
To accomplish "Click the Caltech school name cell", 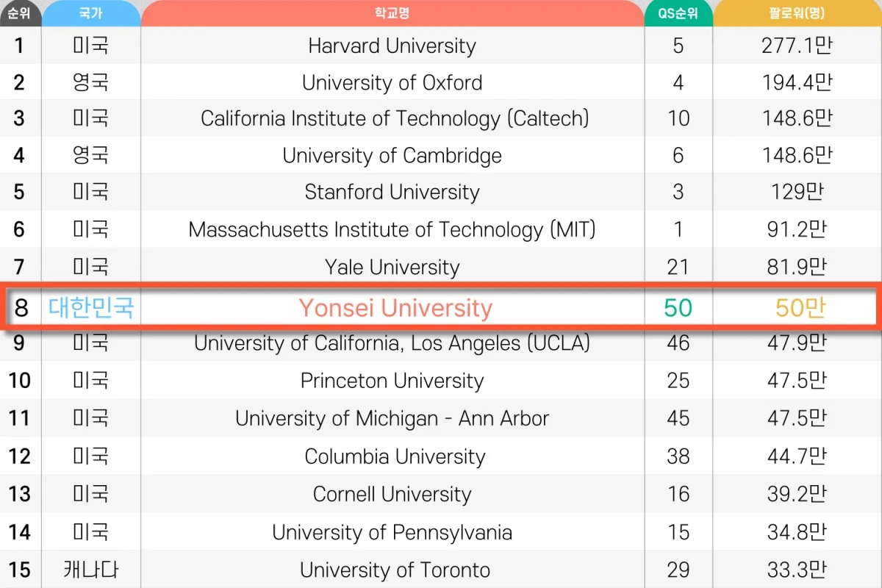I will [395, 118].
